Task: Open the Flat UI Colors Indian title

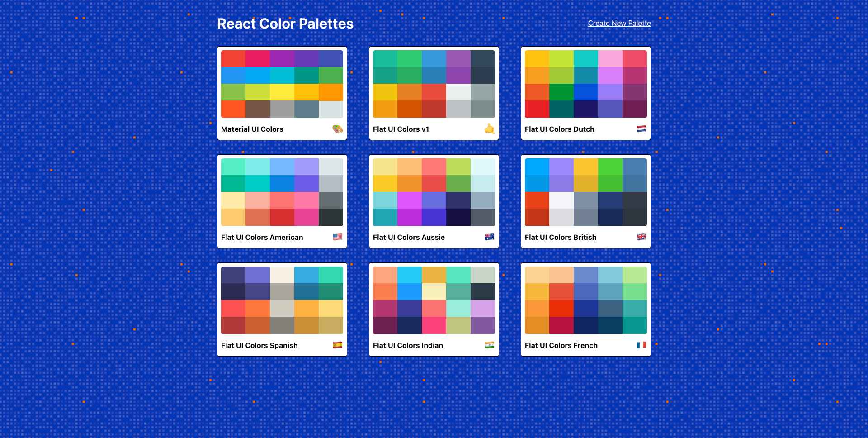Action: (408, 345)
